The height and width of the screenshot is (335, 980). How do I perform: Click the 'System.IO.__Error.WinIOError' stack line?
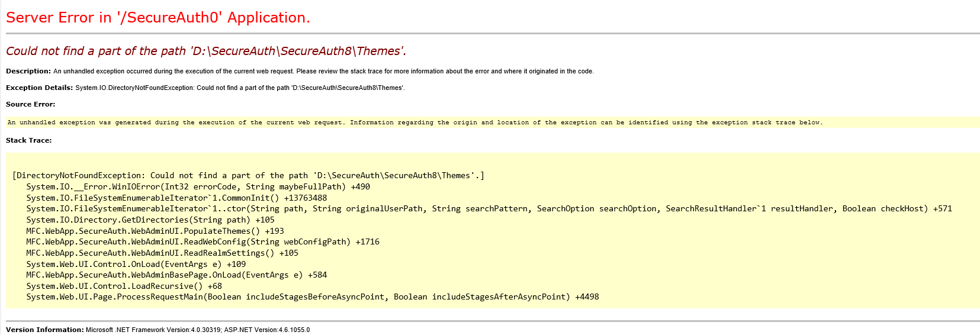pos(198,186)
